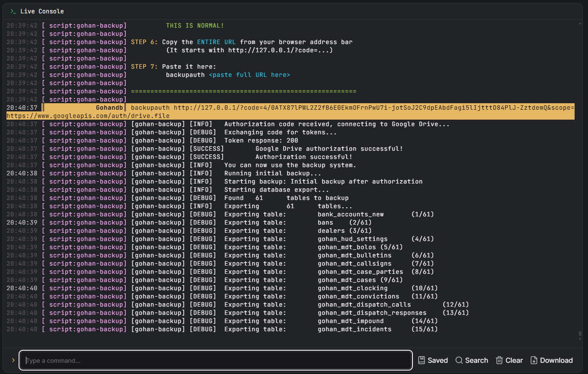Click 'Google Drive authorization successful!' message
The width and height of the screenshot is (588, 374).
click(329, 149)
